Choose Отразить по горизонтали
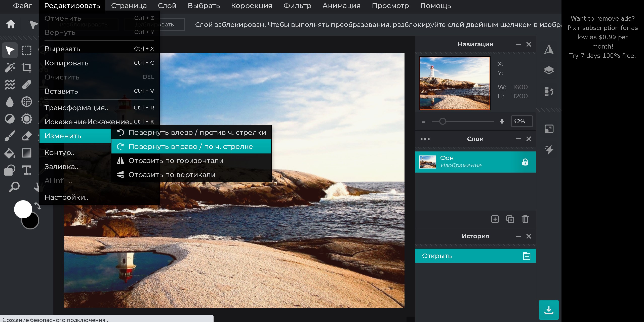This screenshot has width=644, height=322. coord(191,160)
